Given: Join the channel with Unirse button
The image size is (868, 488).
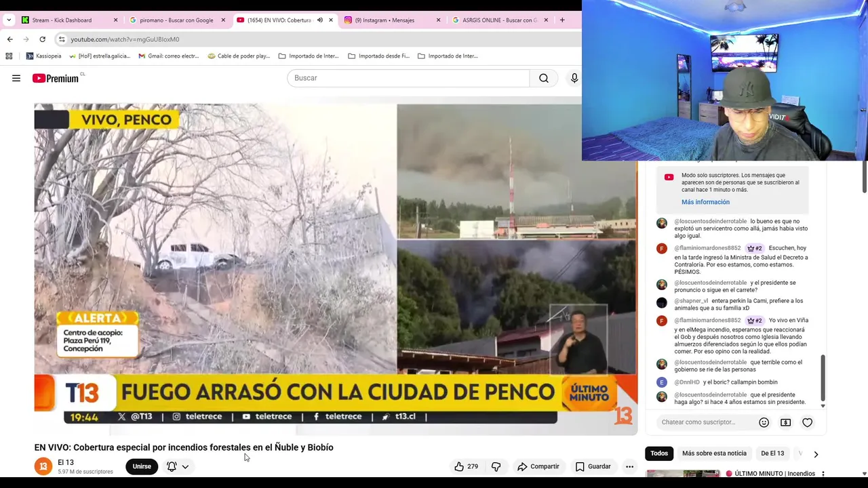Looking at the screenshot, I should point(142,466).
